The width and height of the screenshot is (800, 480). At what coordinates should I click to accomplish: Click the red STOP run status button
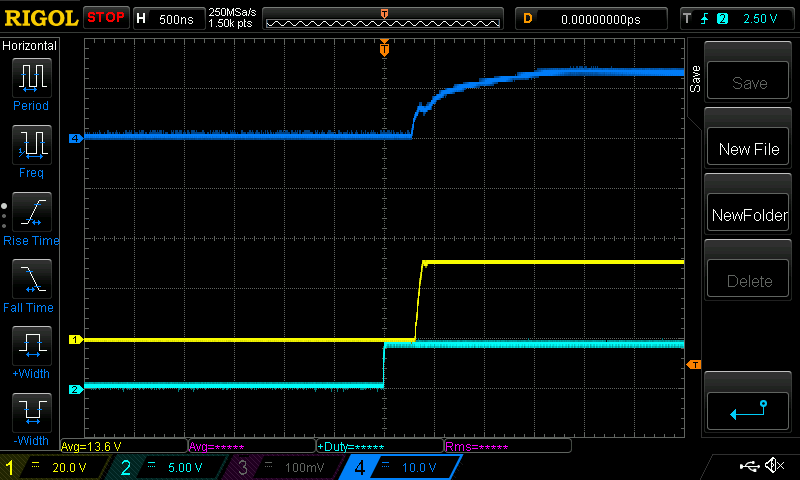[105, 18]
